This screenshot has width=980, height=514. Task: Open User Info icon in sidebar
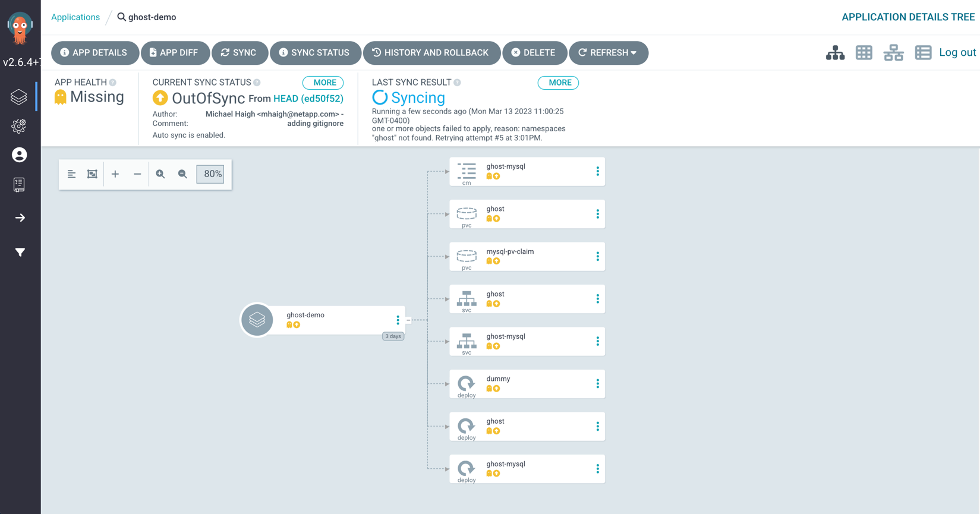20,155
